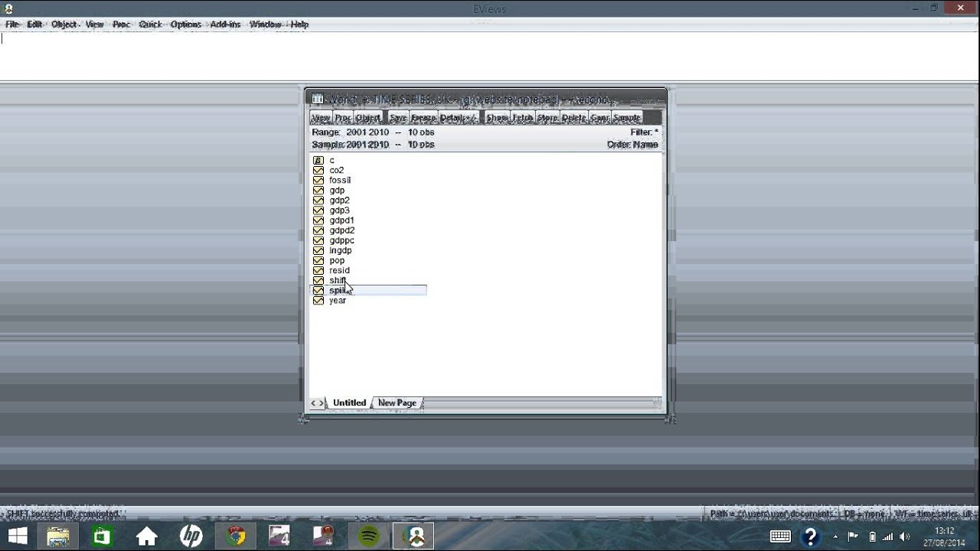
Task: Click the Genr button in workfile toolbar
Action: pos(599,117)
